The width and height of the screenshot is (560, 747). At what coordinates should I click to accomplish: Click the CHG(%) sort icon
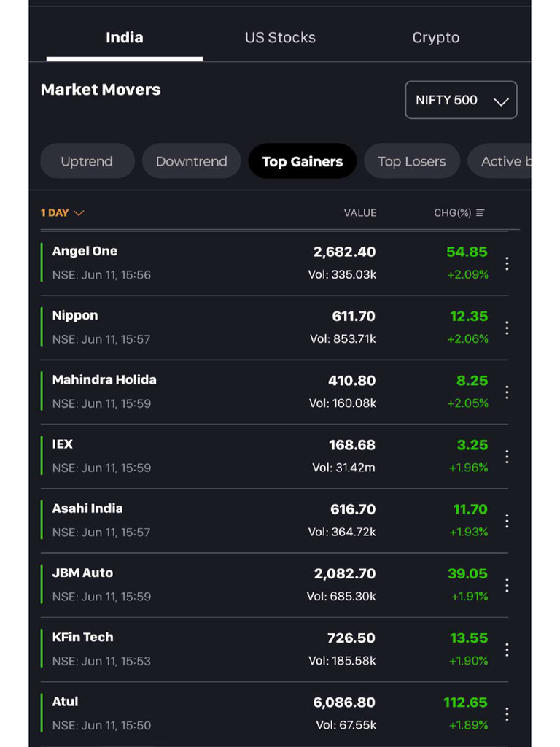[x=480, y=213]
